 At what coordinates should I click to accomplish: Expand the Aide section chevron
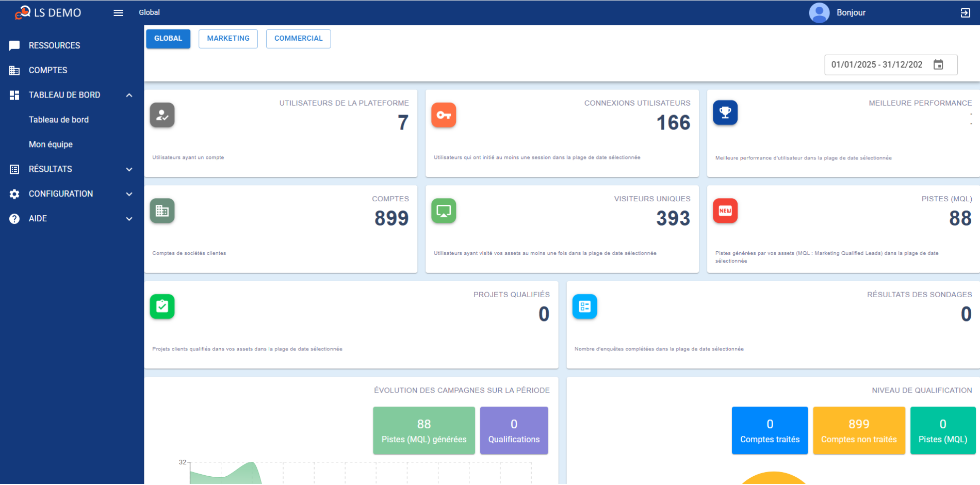(x=129, y=219)
